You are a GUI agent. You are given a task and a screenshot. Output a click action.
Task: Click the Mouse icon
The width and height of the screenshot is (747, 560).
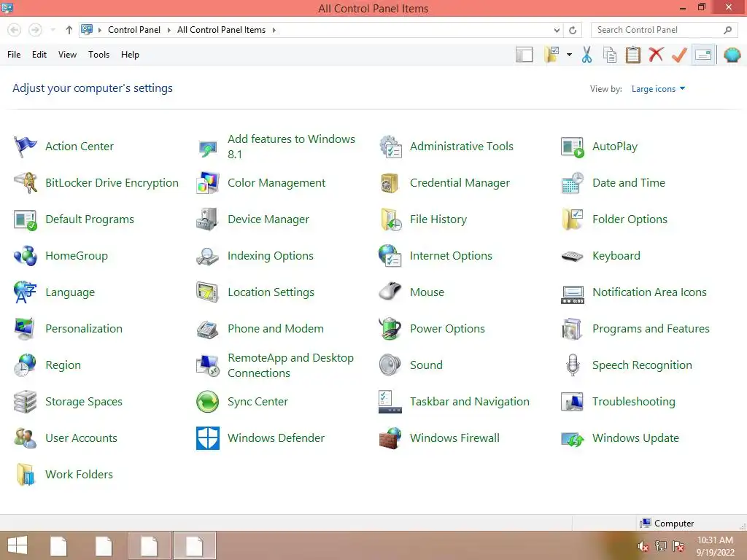[390, 292]
